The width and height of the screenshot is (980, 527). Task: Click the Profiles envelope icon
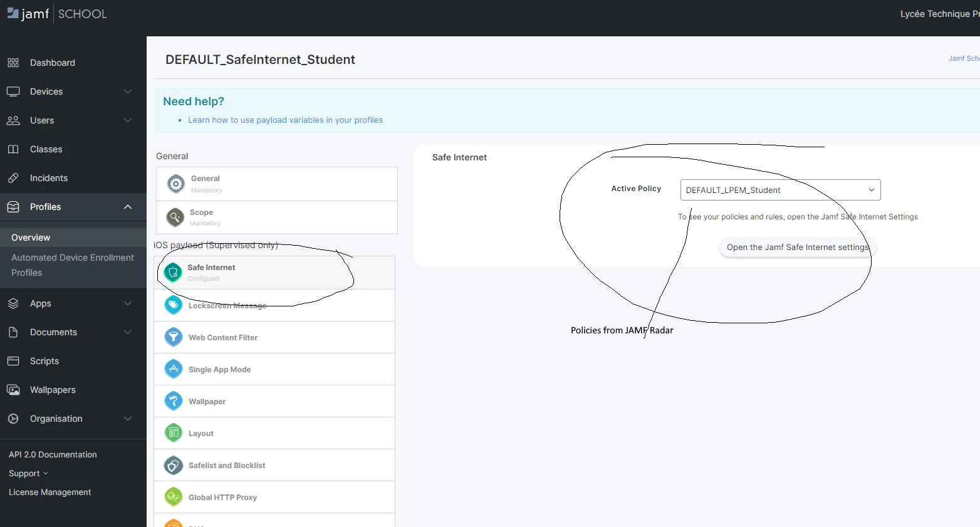point(13,207)
